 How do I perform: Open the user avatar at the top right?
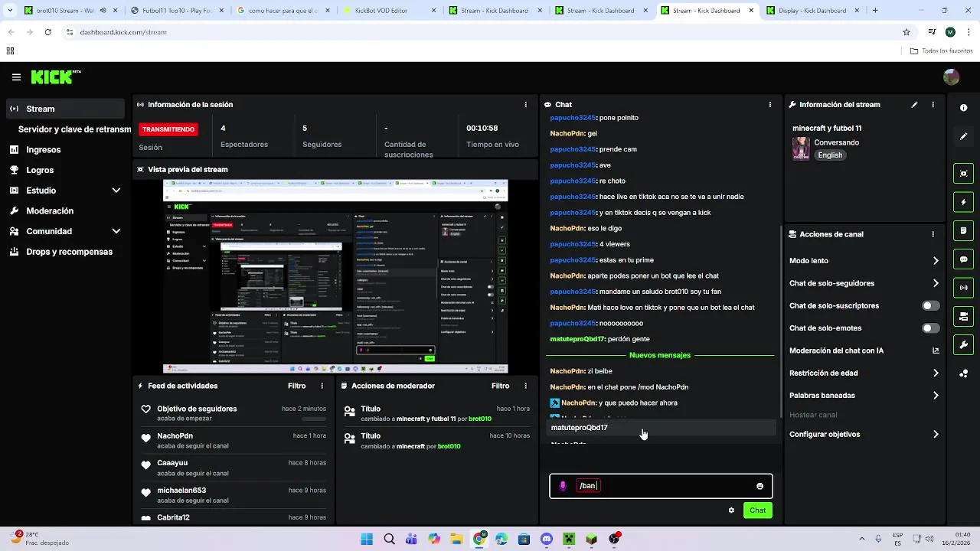951,77
